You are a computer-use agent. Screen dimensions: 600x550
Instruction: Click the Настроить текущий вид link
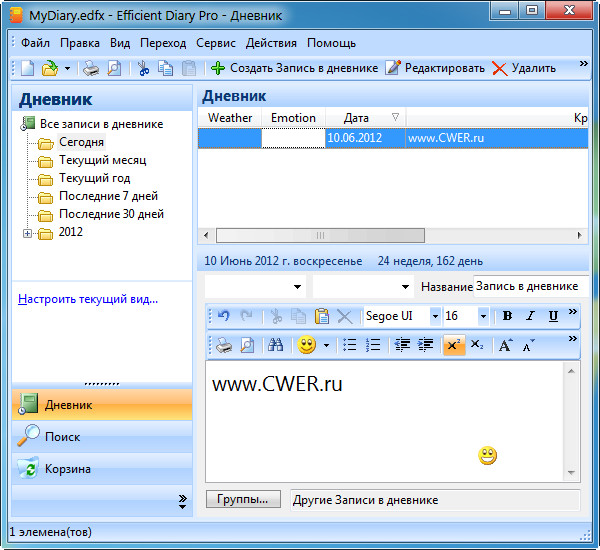click(88, 299)
